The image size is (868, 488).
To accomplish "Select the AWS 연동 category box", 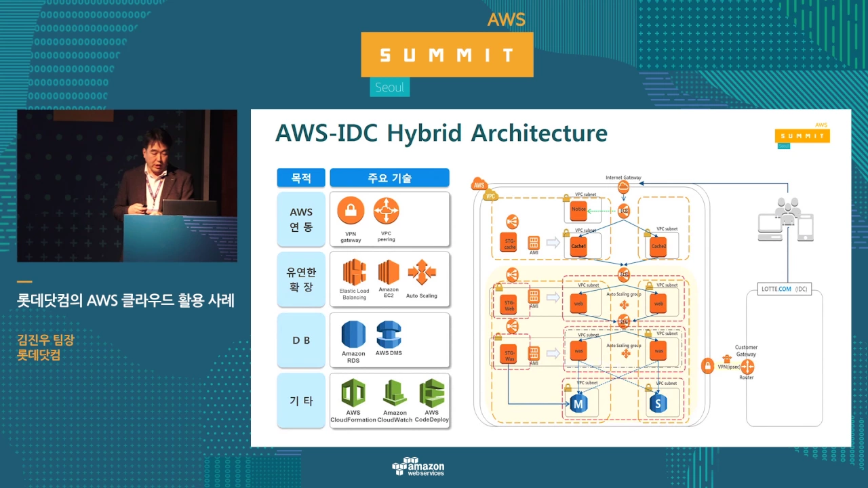I will (301, 220).
